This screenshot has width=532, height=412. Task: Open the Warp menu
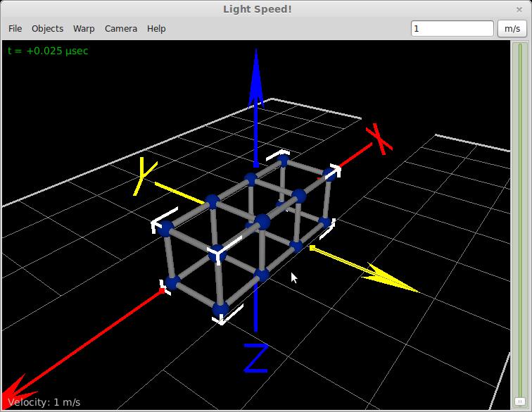coord(84,28)
